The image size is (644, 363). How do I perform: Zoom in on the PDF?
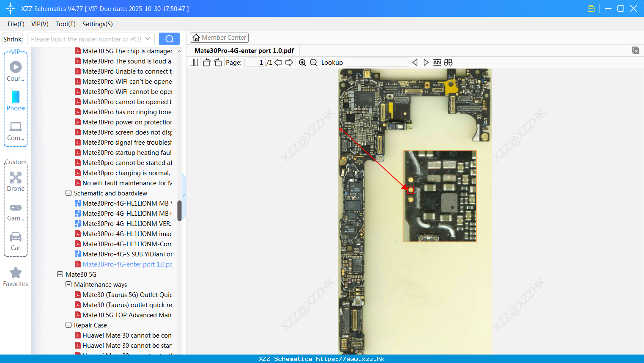click(302, 63)
